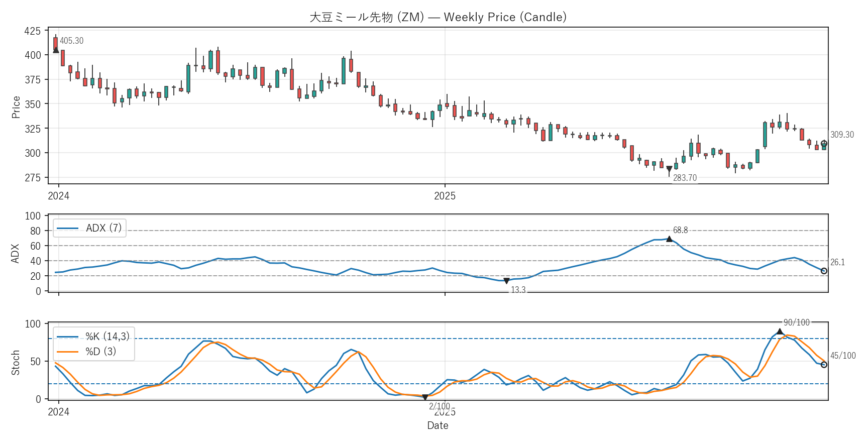Select the Stochastic last-value circle near 45/100
This screenshot has width=868, height=441.
pos(824,365)
